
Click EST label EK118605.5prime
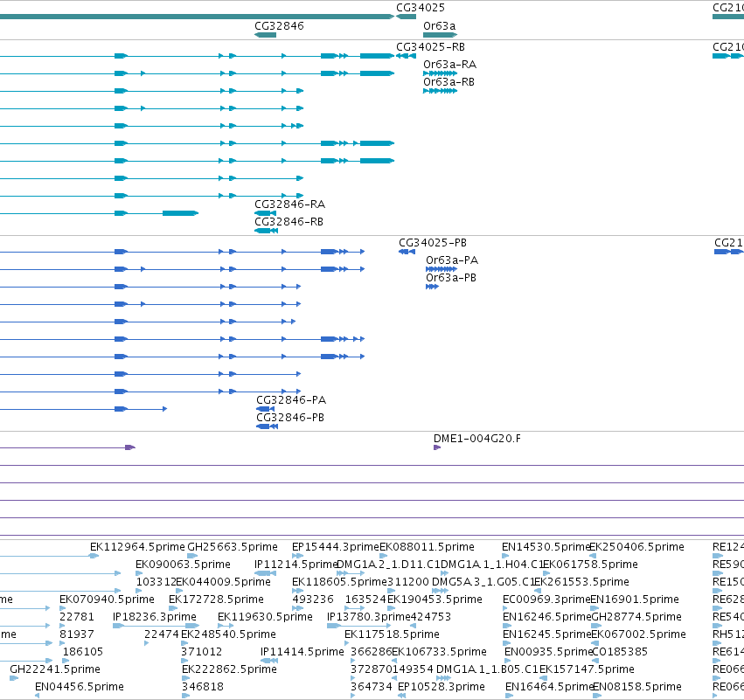point(339,582)
